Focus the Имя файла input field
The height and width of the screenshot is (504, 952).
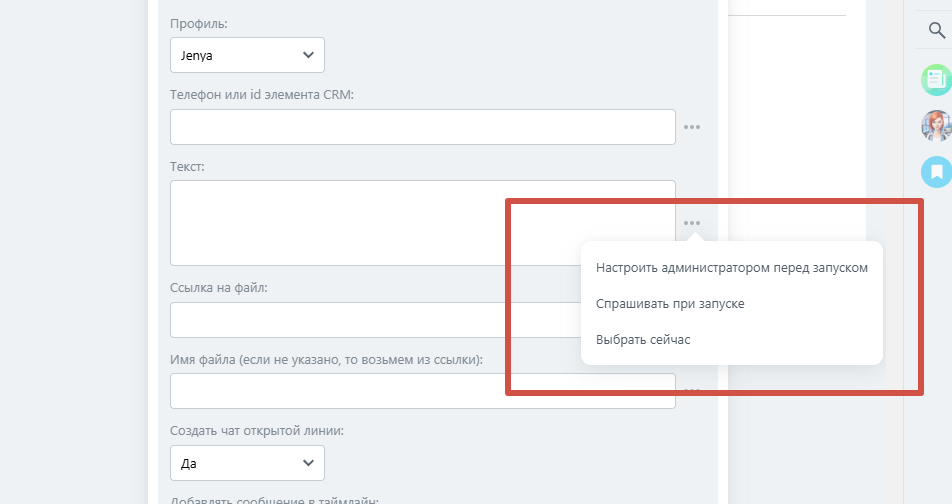[x=423, y=391]
